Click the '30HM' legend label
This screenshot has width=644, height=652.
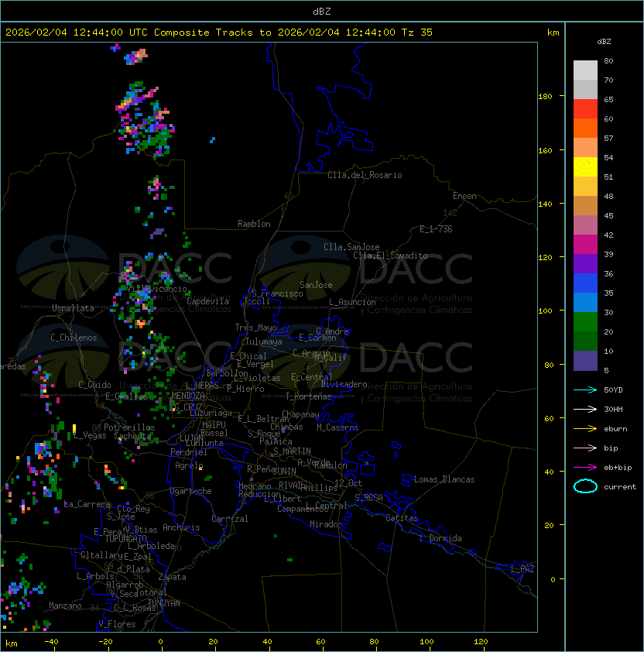click(613, 409)
